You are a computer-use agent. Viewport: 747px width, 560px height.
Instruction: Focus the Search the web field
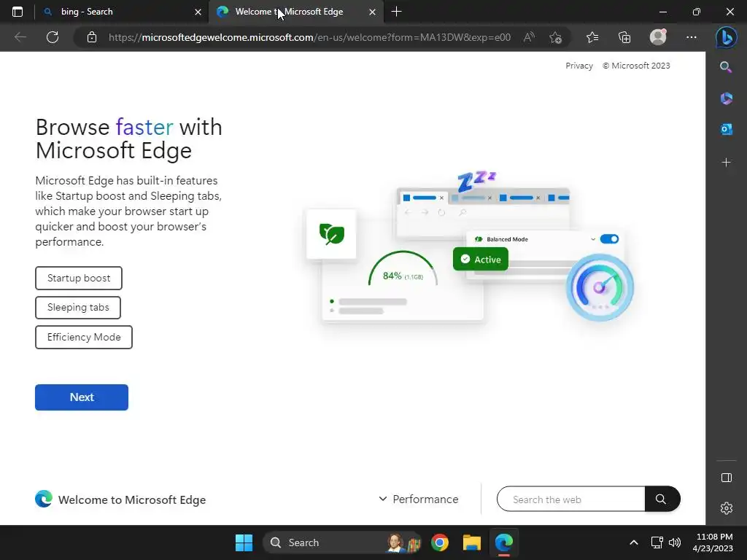point(570,499)
